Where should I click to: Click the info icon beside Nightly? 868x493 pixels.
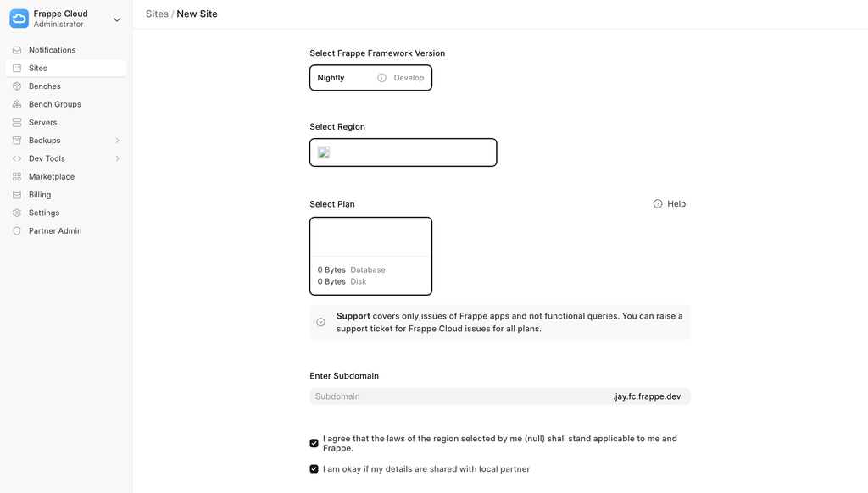[381, 78]
